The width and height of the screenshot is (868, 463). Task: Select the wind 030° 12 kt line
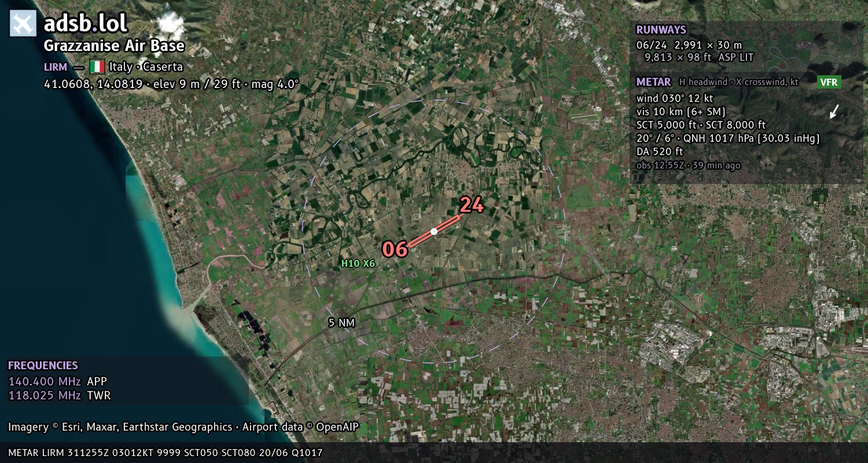coord(675,98)
